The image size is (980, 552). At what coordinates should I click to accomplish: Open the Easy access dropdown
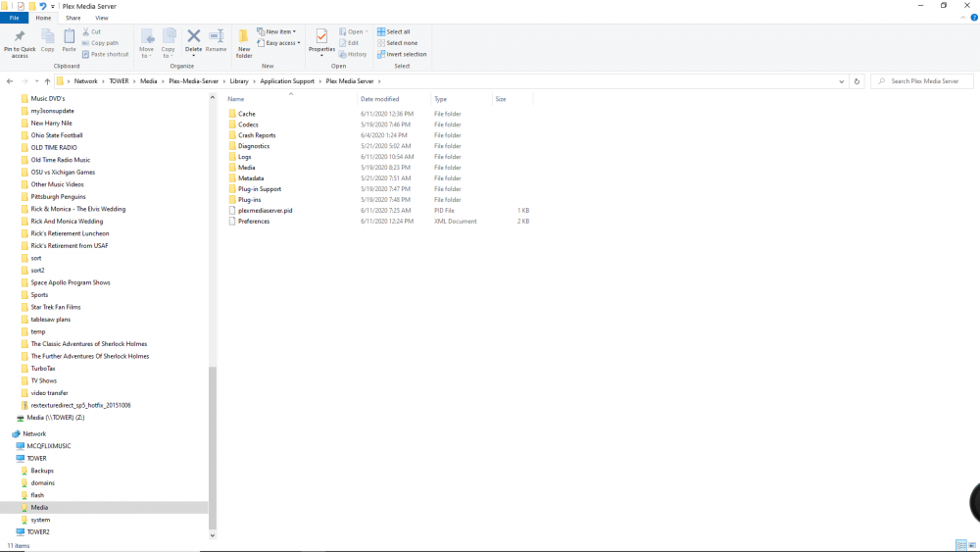(x=278, y=43)
